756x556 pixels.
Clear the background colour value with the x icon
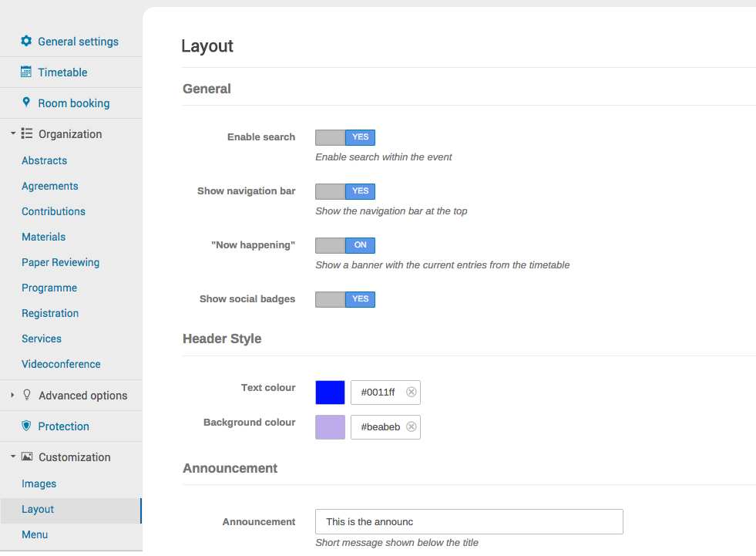coord(411,426)
